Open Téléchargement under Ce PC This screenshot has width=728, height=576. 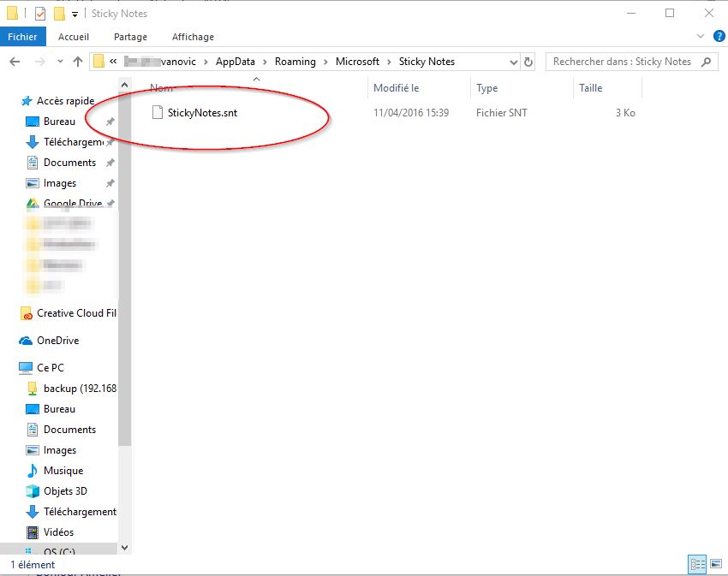pyautogui.click(x=80, y=512)
